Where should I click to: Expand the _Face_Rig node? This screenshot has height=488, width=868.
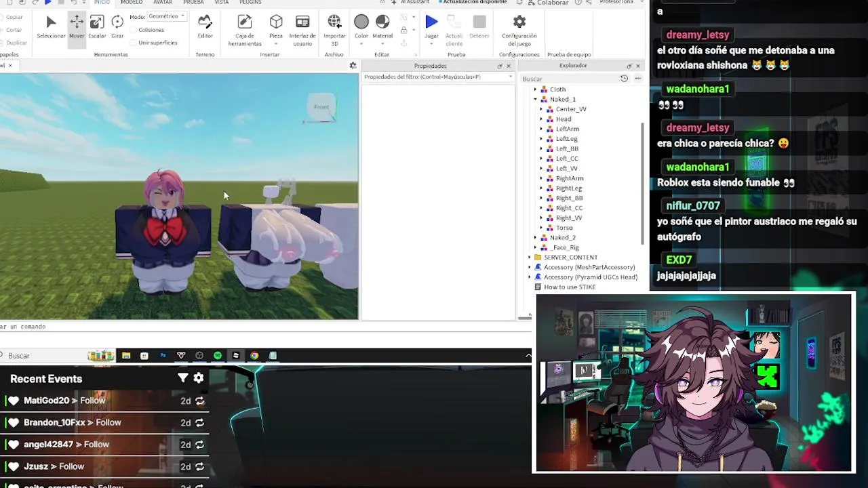coord(535,247)
